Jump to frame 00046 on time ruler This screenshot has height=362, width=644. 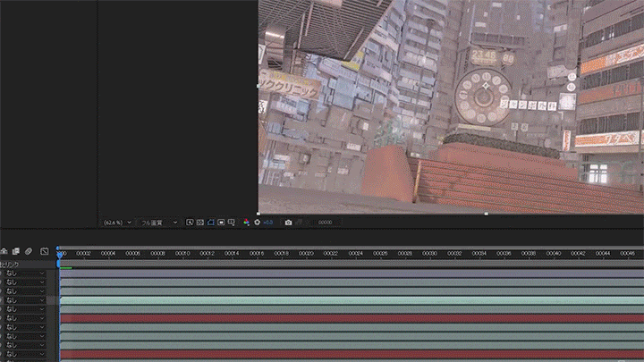coord(628,254)
